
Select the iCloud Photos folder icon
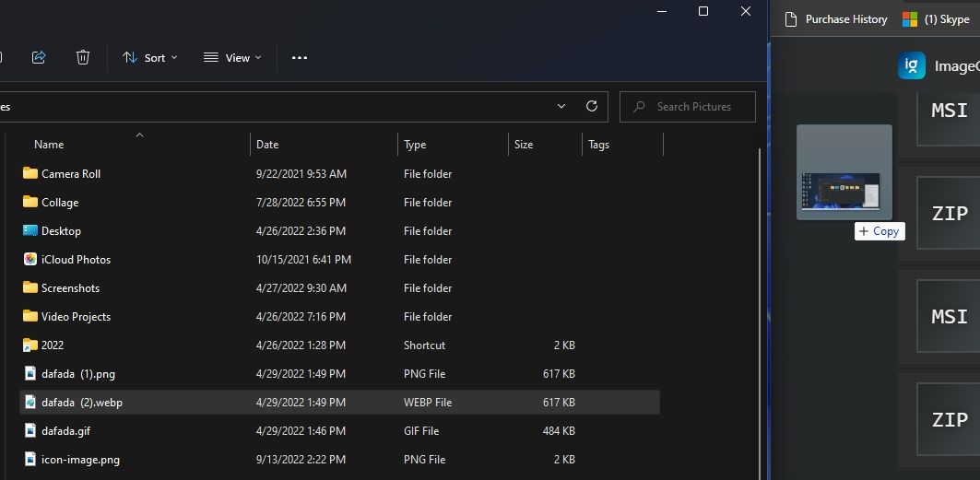pyautogui.click(x=30, y=259)
